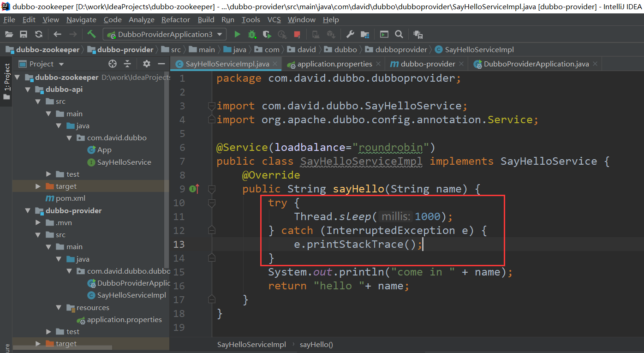
Task: Click the Save All icon
Action: click(x=23, y=34)
